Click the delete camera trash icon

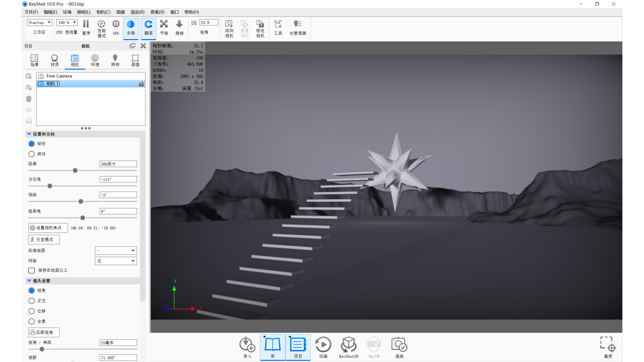click(x=29, y=99)
